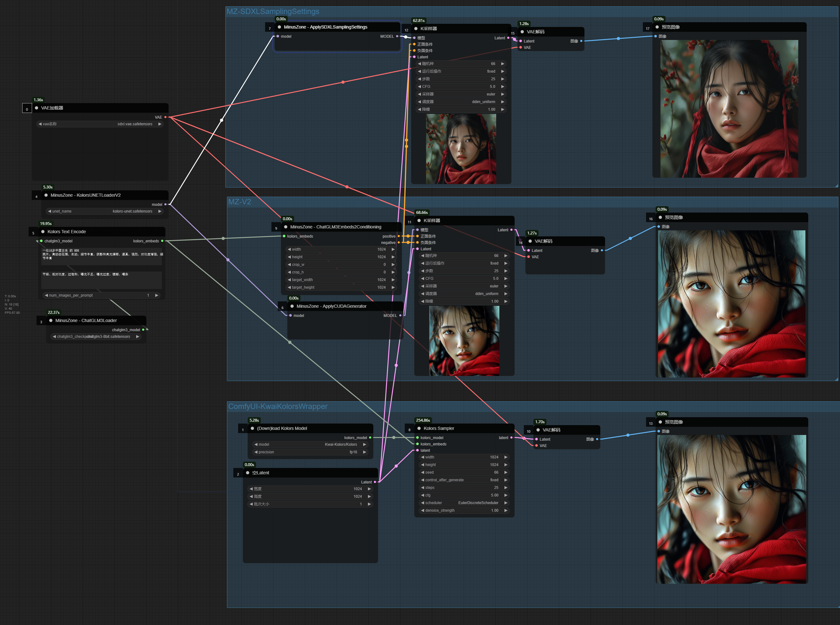Click the title dot of Kolors Sampler node
This screenshot has height=625, width=840.
point(419,428)
